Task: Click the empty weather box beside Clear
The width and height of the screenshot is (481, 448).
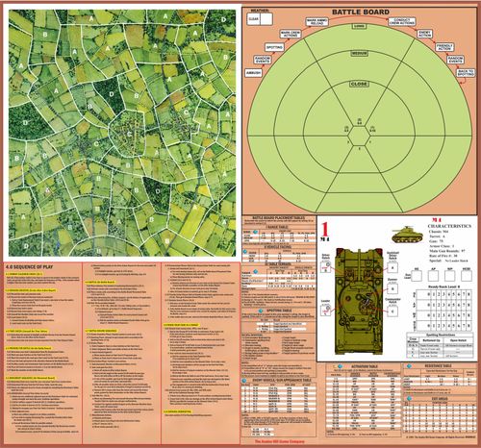Action: point(266,19)
